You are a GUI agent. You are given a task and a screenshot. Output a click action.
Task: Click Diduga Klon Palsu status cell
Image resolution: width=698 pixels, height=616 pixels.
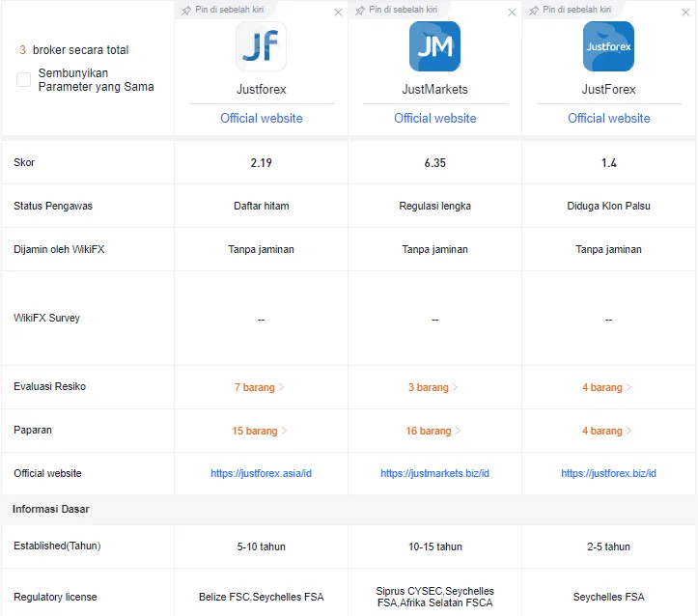click(x=608, y=206)
